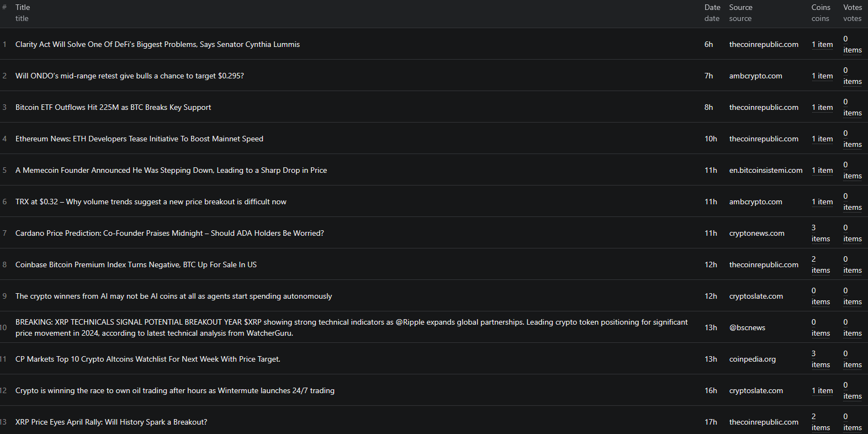The image size is (868, 434).
Task: Open the Clarity Act Senator Cynthia Lummis article
Action: coord(157,44)
